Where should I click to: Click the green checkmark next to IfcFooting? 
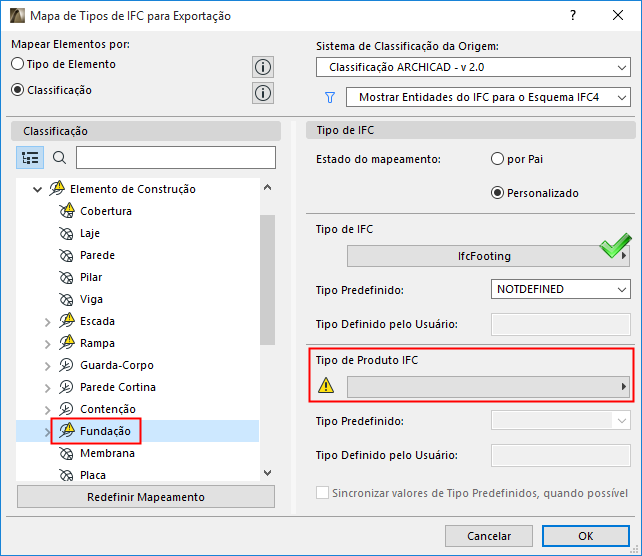point(613,247)
